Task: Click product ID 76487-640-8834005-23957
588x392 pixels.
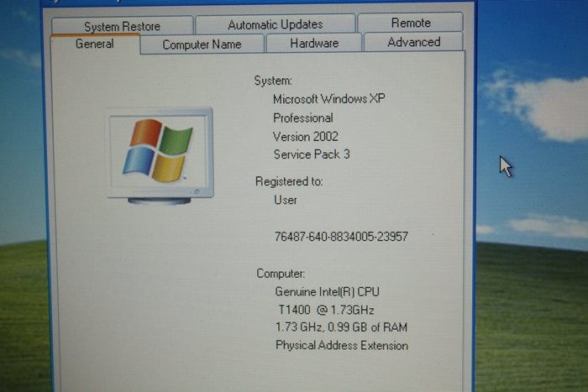Action: 341,237
